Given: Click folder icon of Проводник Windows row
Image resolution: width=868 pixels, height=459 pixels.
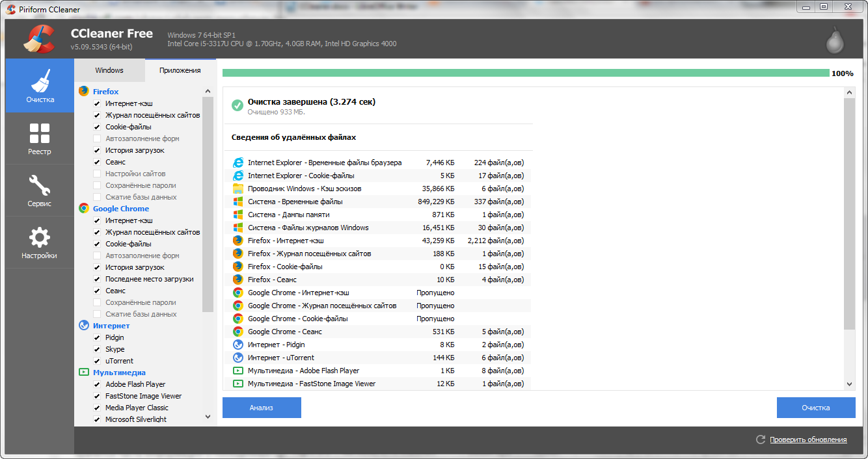Looking at the screenshot, I should [238, 189].
